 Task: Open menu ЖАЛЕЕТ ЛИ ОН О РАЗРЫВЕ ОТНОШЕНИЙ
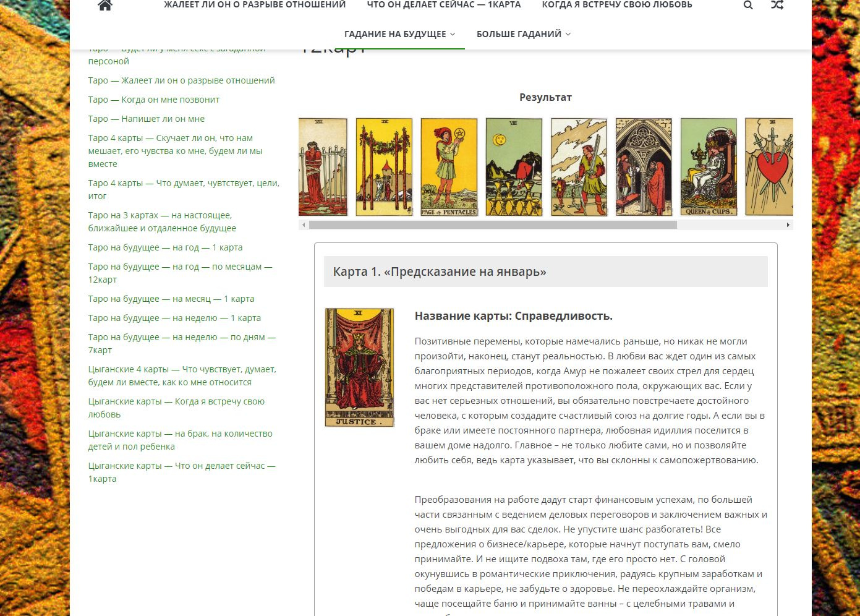(x=255, y=5)
